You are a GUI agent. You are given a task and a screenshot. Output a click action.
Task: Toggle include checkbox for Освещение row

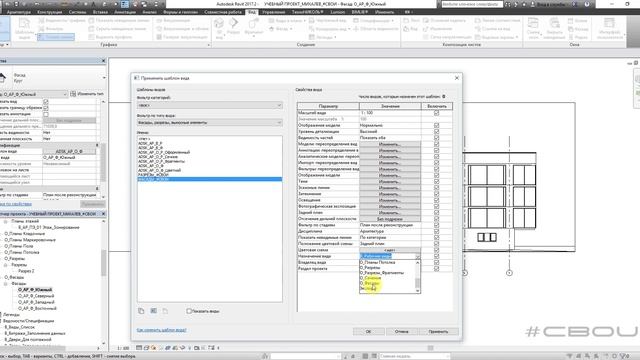click(436, 200)
